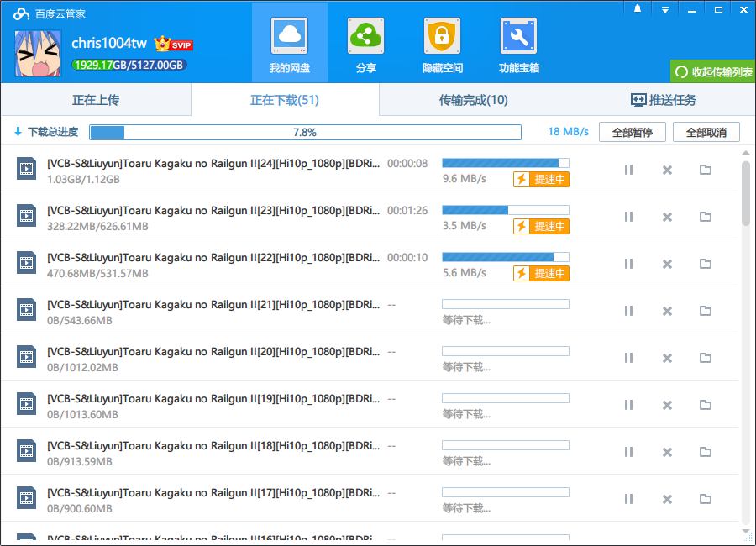Open 我的网盘 cloud disk section
This screenshot has height=546, width=756.
click(x=289, y=45)
